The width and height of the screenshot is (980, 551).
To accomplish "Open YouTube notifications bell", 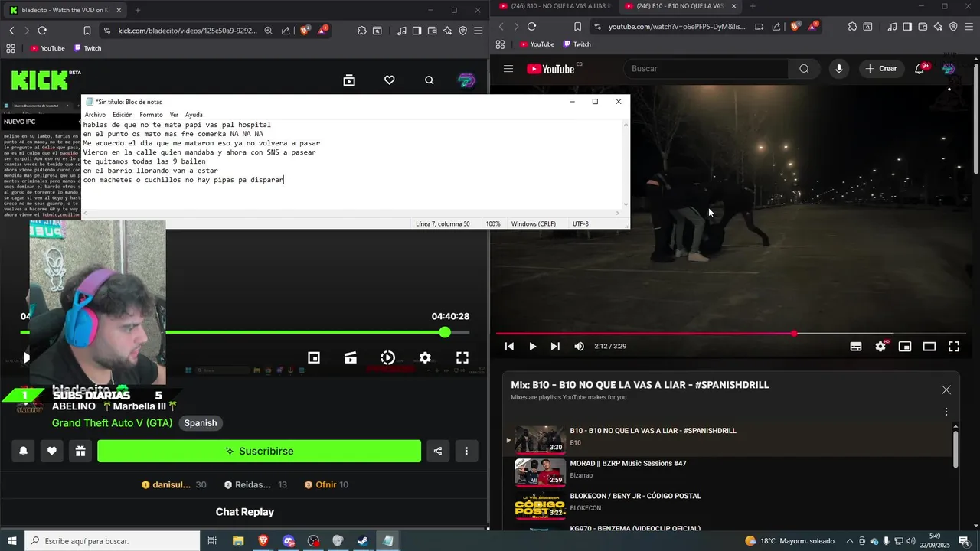I will [x=920, y=69].
